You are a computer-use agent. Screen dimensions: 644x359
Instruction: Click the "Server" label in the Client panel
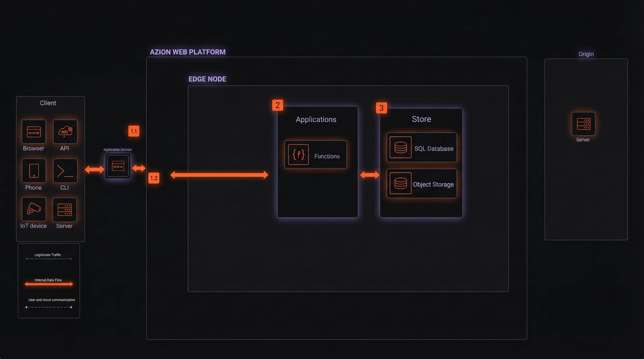click(x=64, y=226)
